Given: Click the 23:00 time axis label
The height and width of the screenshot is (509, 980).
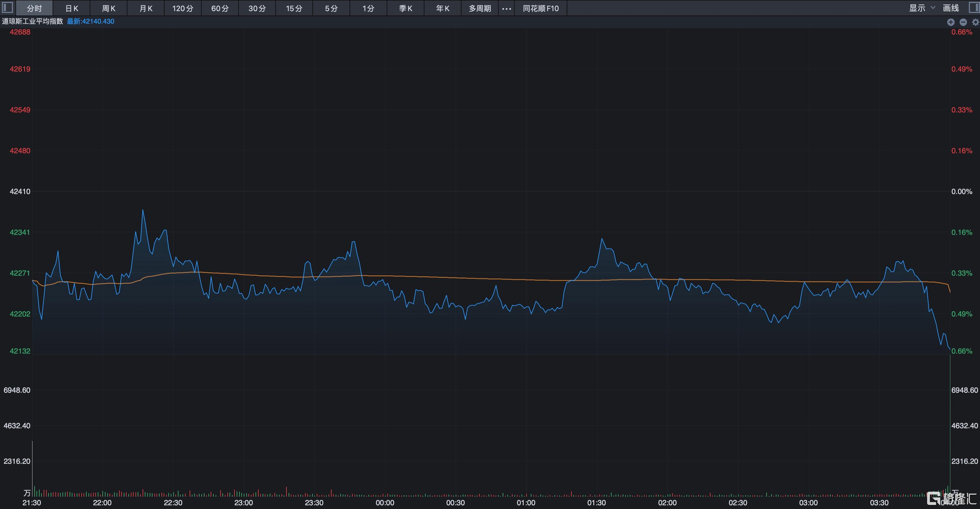Looking at the screenshot, I should [243, 503].
